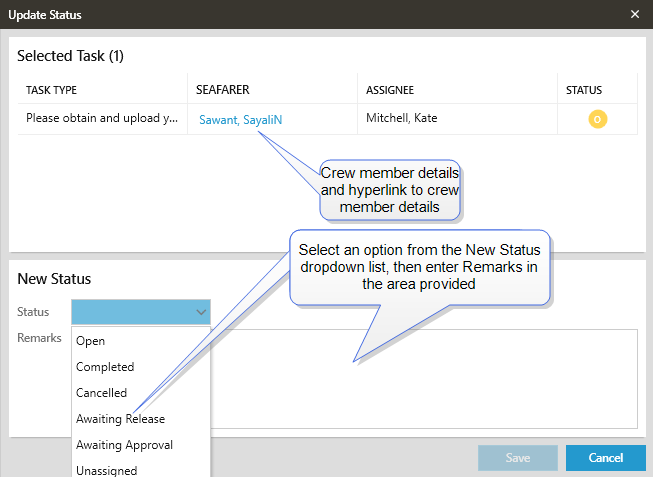This screenshot has height=477, width=653.
Task: Set the status to Unassigned
Action: tap(107, 469)
